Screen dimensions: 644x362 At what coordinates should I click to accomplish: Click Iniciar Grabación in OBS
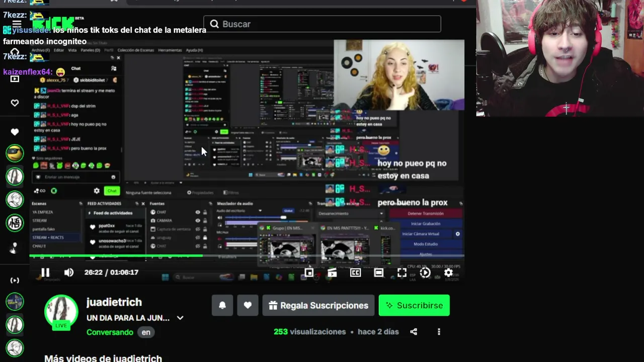[426, 224]
